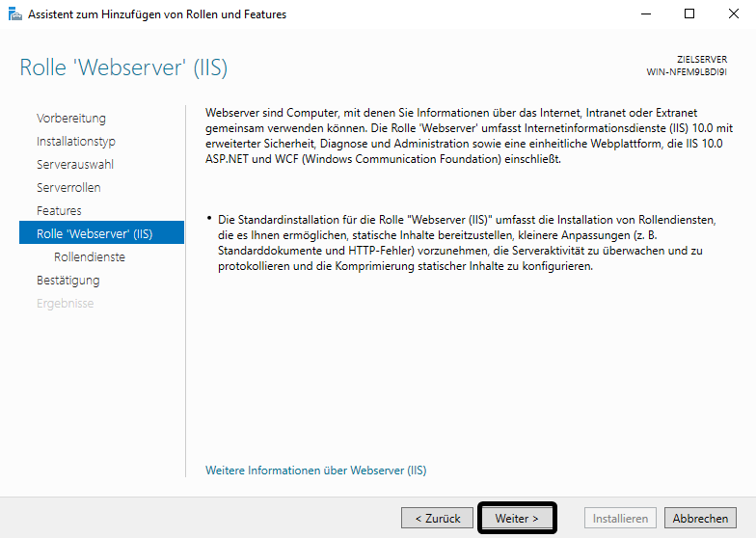Open Weitere Informationen über Webserver (IIS) link

(316, 471)
